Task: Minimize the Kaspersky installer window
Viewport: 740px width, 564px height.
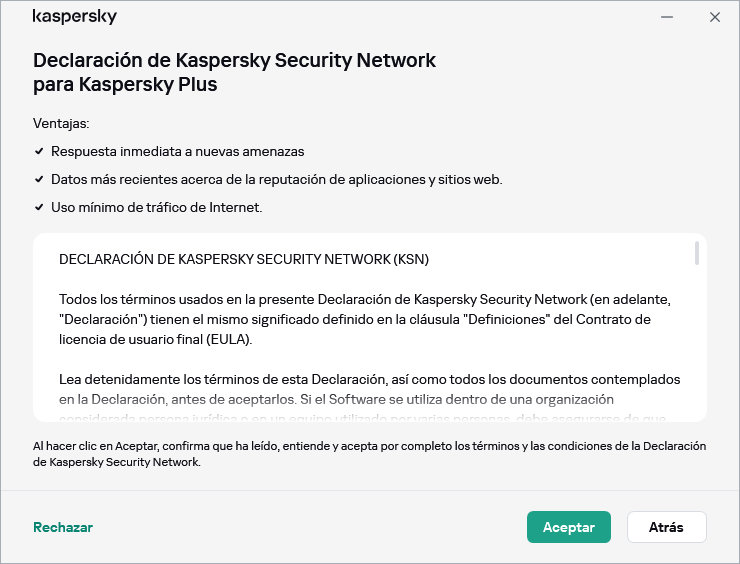Action: tap(667, 17)
